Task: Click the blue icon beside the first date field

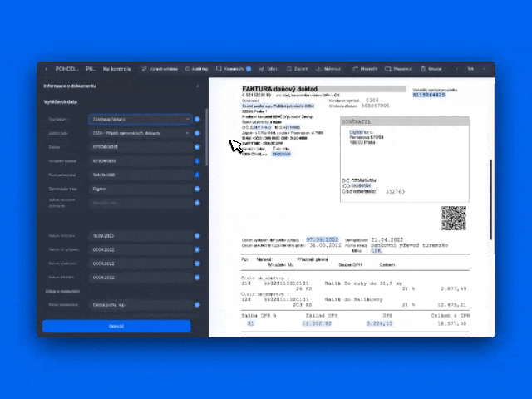Action: click(x=197, y=237)
